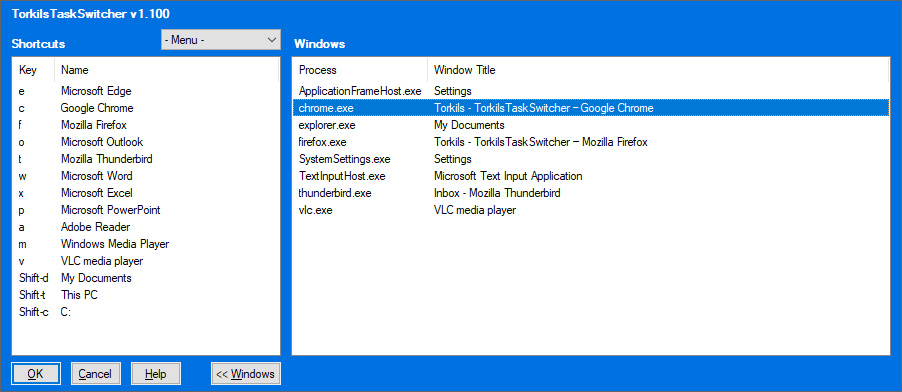Click the Cancel button
The image size is (902, 392).
[x=95, y=374]
